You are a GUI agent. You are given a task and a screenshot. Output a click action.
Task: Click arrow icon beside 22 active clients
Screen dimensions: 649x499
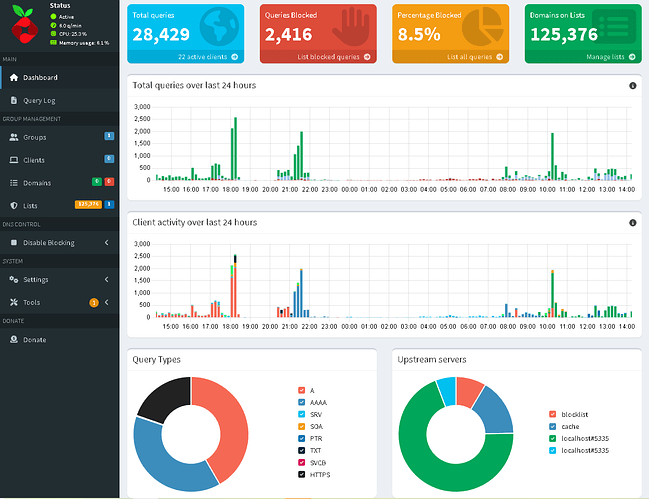point(235,57)
